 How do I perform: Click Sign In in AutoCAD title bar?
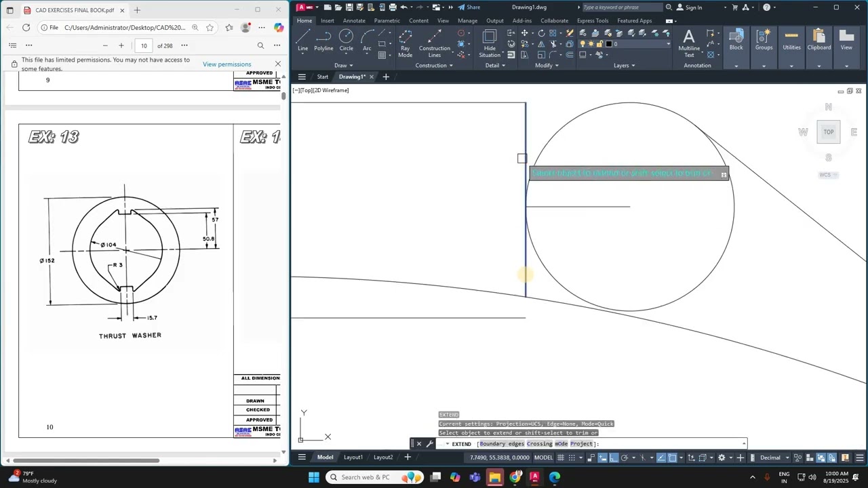pyautogui.click(x=689, y=7)
